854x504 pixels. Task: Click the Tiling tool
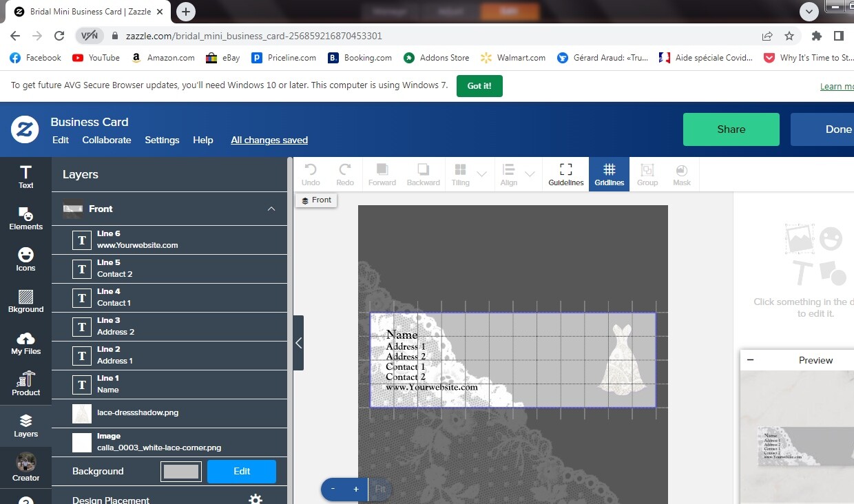(x=461, y=174)
